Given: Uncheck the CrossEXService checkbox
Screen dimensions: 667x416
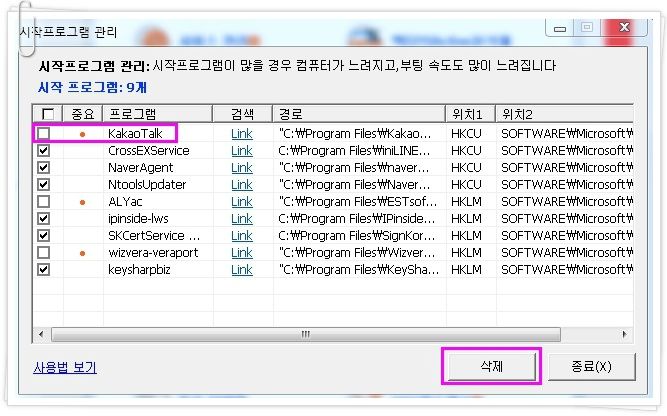Looking at the screenshot, I should pos(43,151).
